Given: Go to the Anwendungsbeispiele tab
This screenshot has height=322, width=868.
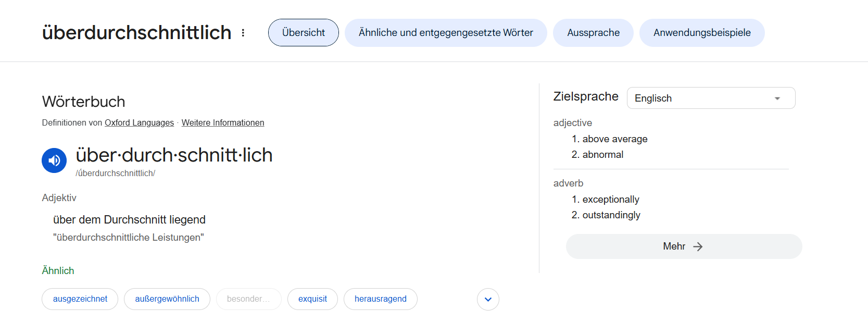Looking at the screenshot, I should coord(701,33).
